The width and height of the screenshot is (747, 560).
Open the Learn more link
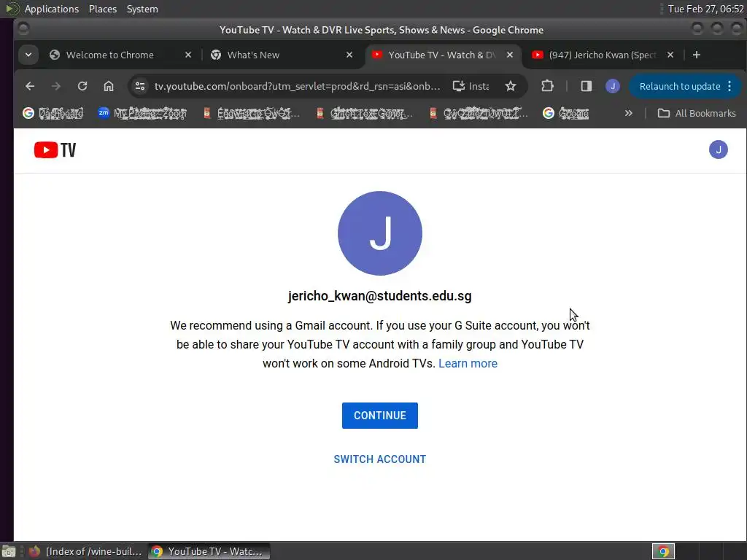click(x=468, y=363)
